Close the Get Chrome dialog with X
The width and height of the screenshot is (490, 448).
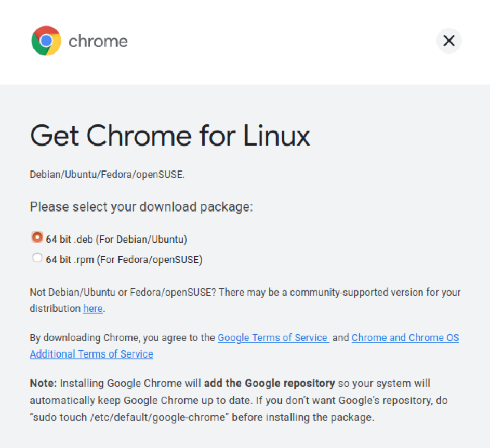pos(449,41)
